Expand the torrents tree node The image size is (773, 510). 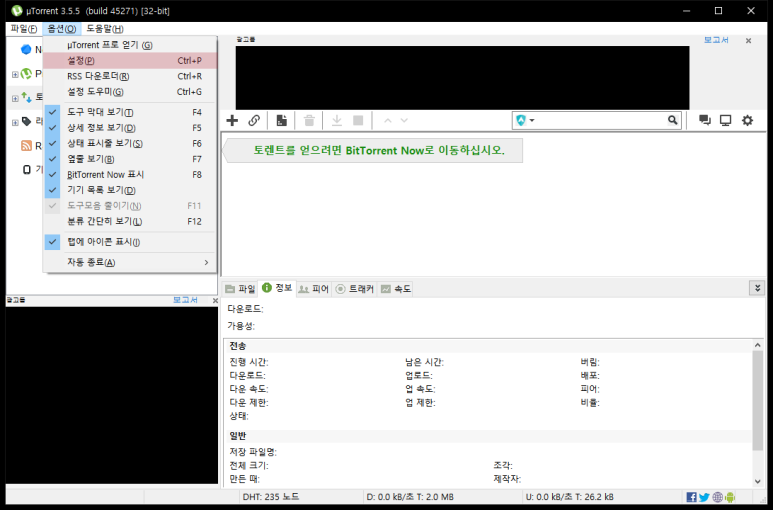15,99
